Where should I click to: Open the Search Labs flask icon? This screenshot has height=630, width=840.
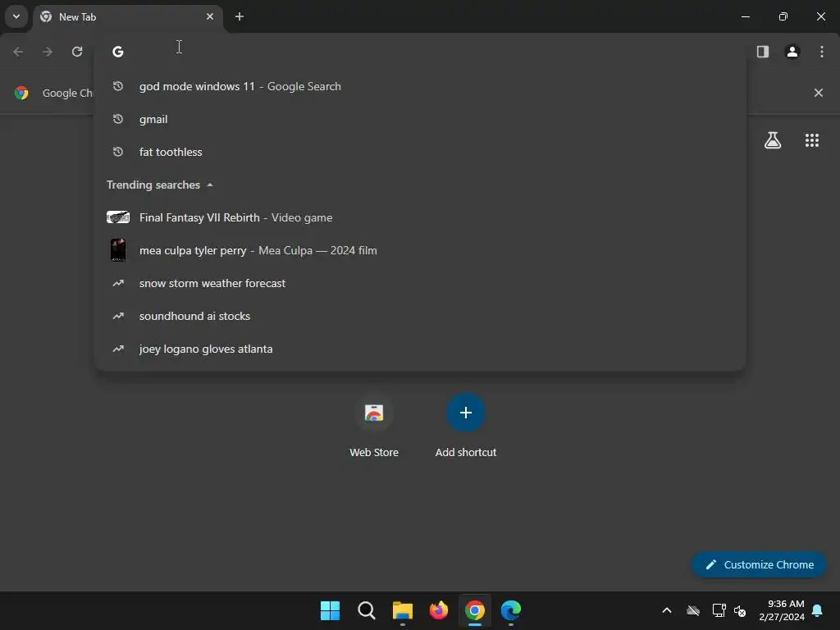pyautogui.click(x=773, y=140)
